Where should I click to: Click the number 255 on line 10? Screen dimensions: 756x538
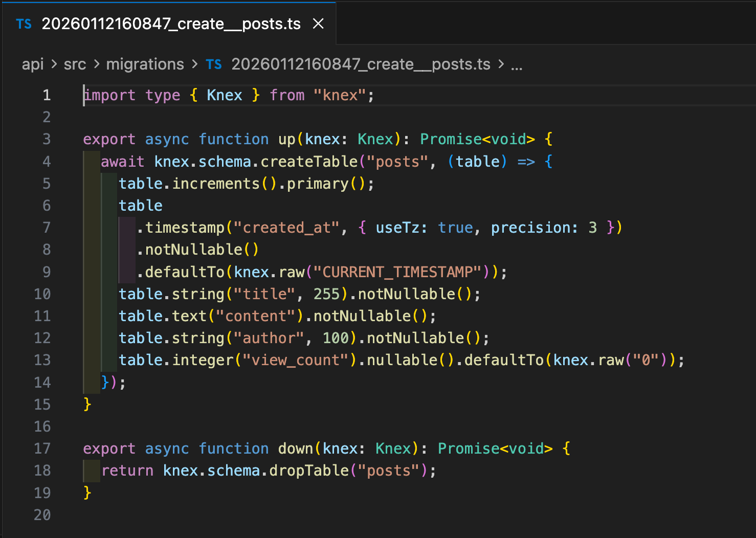(x=327, y=294)
